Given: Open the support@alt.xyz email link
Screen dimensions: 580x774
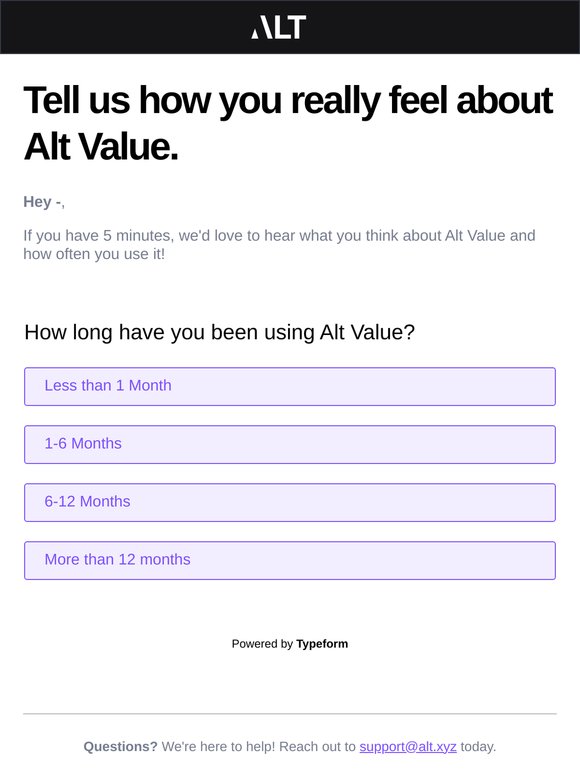Looking at the screenshot, I should (408, 746).
